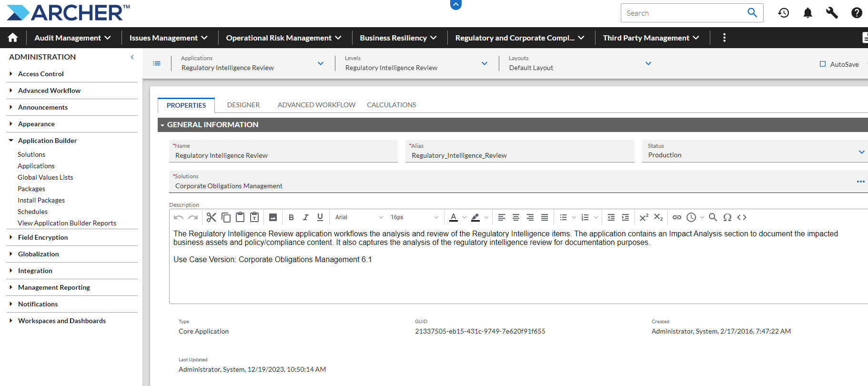This screenshot has height=386, width=868.
Task: Open the Help question mark icon
Action: click(857, 13)
